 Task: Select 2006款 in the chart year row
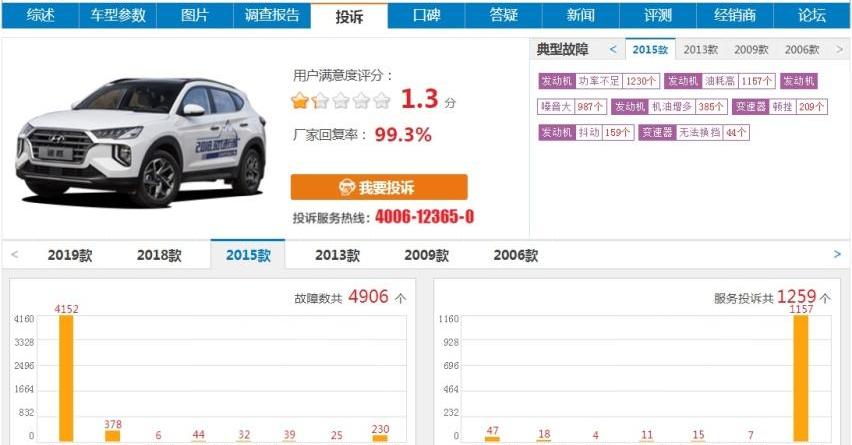pyautogui.click(x=516, y=255)
